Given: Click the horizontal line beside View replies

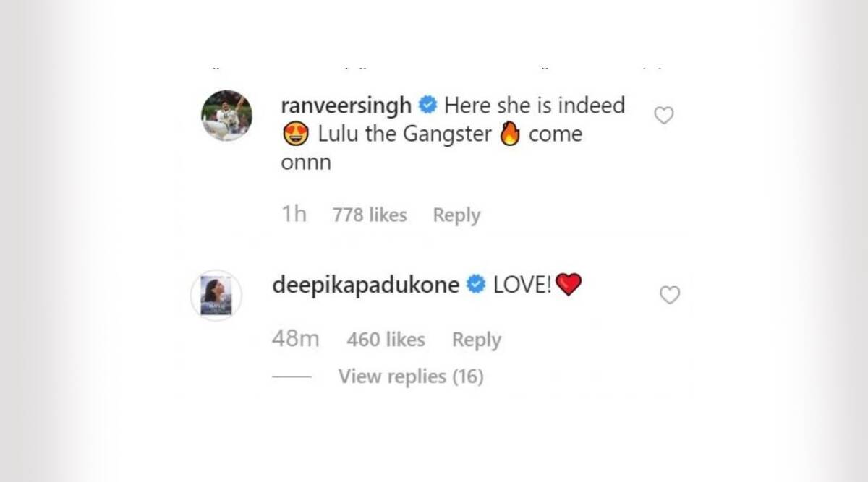Looking at the screenshot, I should pyautogui.click(x=292, y=377).
